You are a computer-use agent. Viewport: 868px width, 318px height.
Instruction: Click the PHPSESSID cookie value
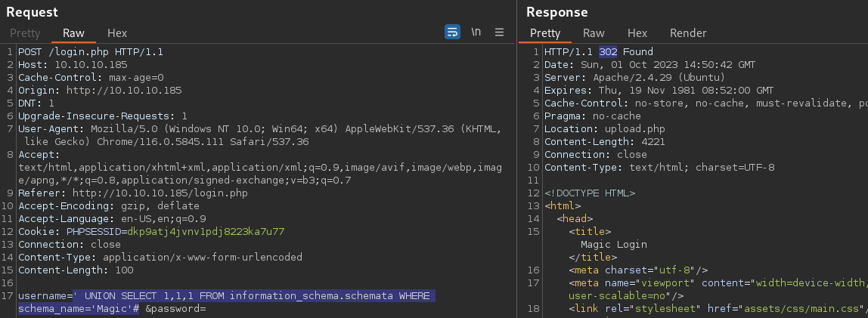tap(206, 232)
